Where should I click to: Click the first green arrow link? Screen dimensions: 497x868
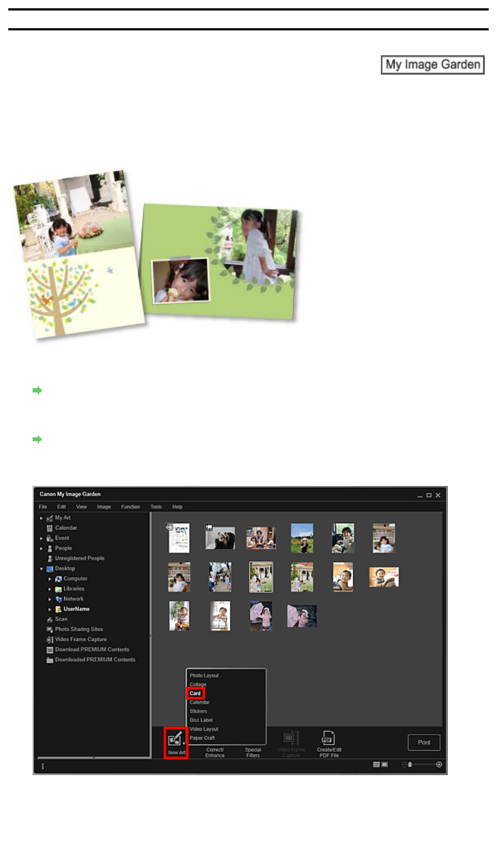[x=38, y=390]
